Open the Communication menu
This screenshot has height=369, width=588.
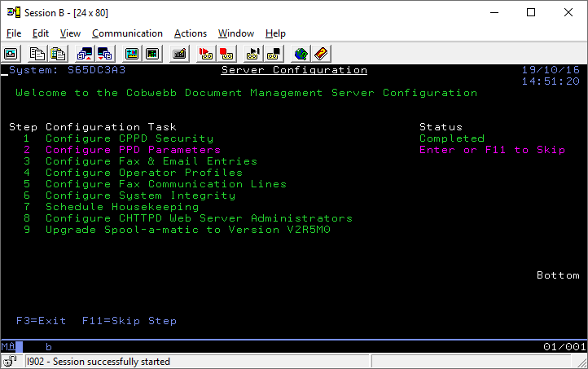[127, 33]
